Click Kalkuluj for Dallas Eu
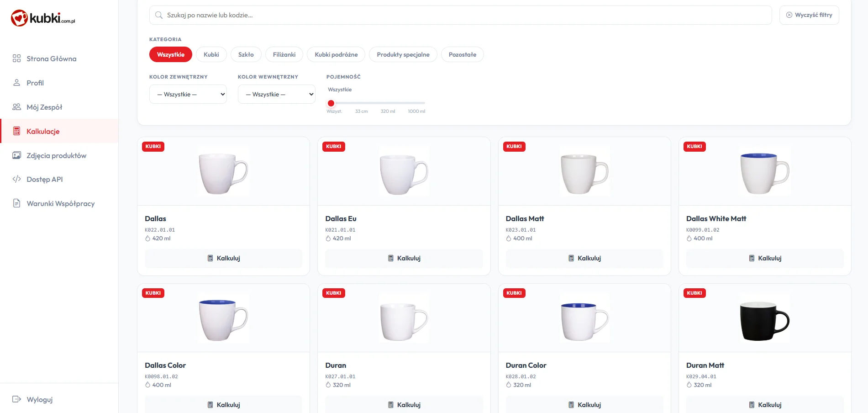Viewport: 868px width, 413px height. coord(404,258)
